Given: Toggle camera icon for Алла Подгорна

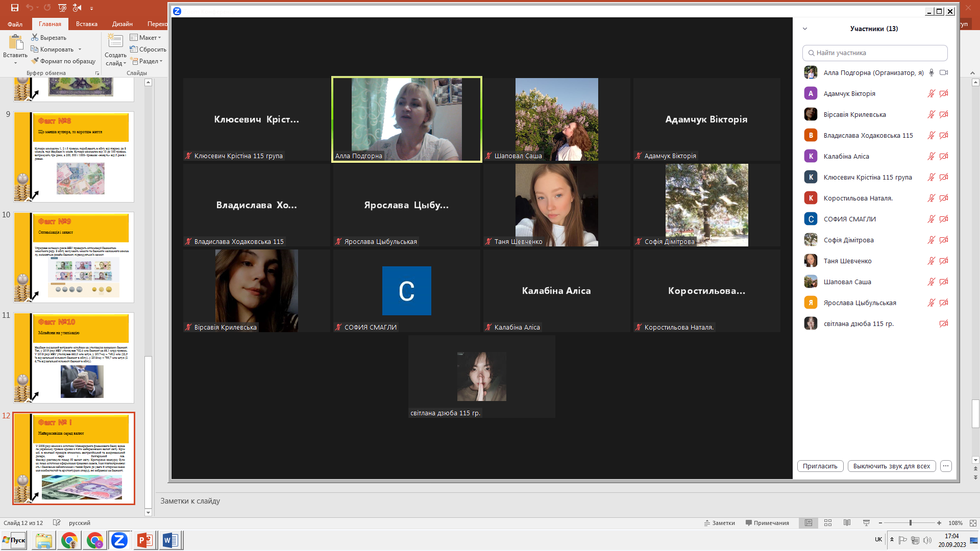Looking at the screenshot, I should pyautogui.click(x=944, y=72).
